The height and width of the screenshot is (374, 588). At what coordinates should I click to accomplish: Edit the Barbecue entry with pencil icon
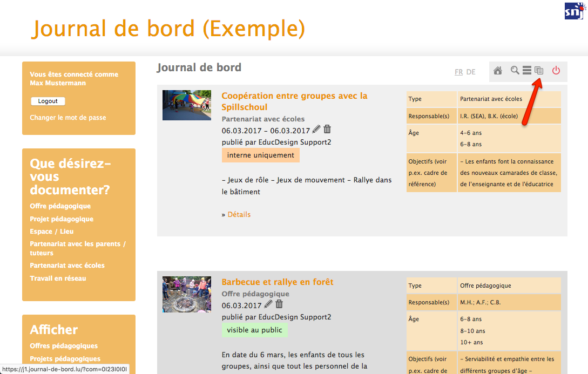tap(268, 304)
